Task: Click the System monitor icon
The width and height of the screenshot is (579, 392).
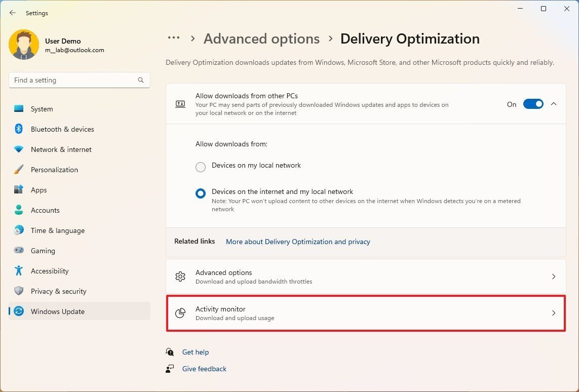Action: click(x=19, y=109)
